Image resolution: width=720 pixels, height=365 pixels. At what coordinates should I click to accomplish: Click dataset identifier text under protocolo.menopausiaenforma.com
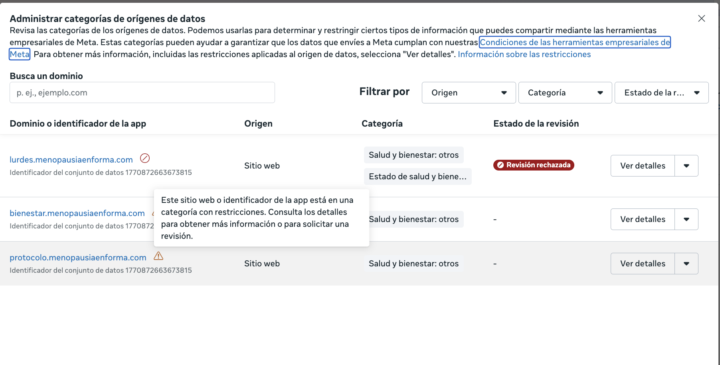(x=101, y=270)
